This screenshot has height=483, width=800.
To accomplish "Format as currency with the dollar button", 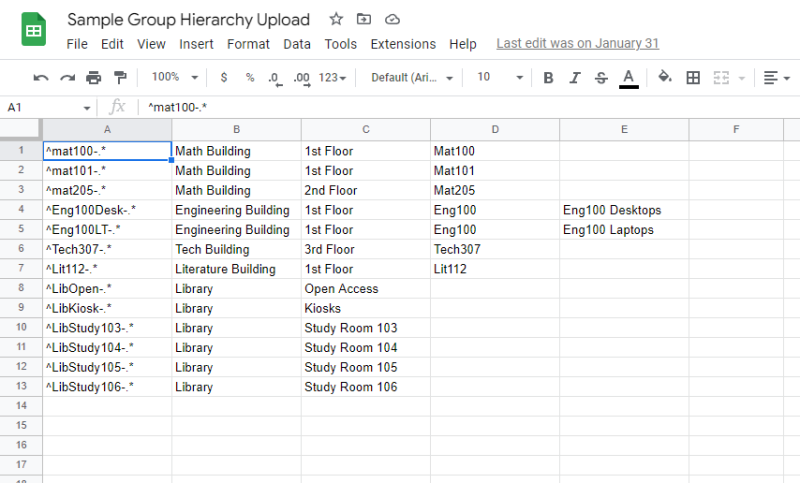I will click(223, 78).
